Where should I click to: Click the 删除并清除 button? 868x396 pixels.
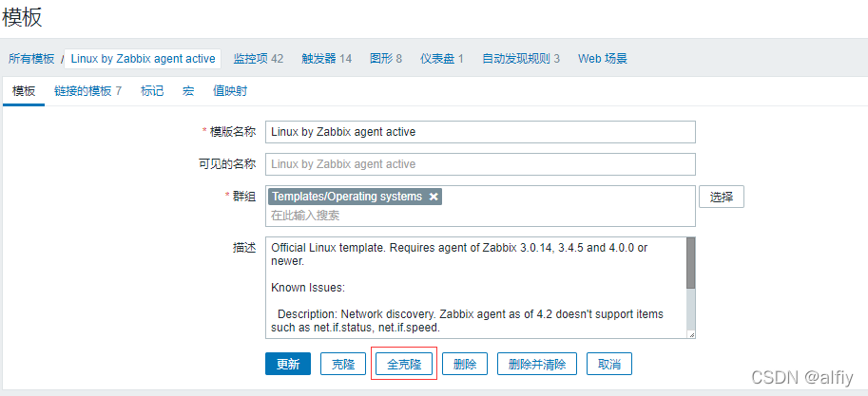coord(537,364)
